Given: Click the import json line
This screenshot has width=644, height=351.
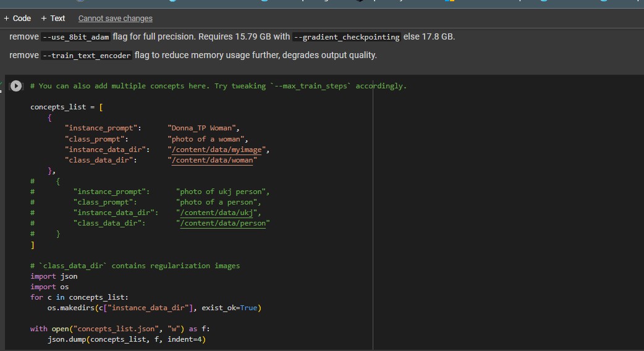Looking at the screenshot, I should (x=54, y=276).
